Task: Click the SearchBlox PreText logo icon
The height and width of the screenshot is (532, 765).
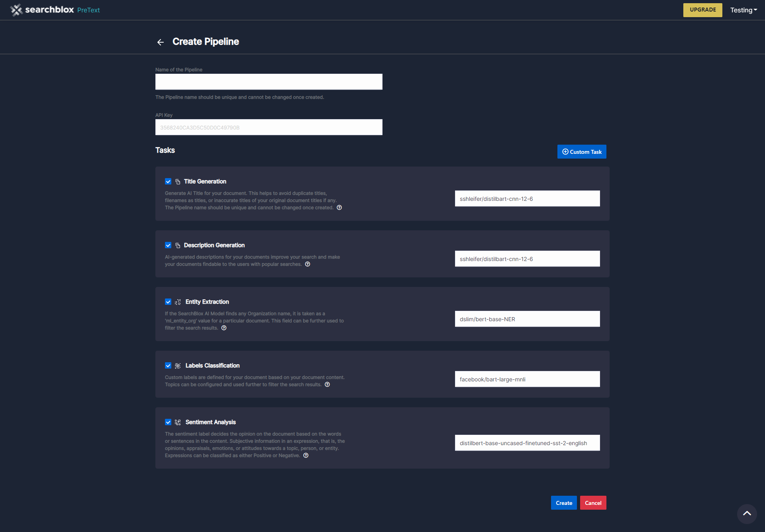Action: tap(16, 10)
